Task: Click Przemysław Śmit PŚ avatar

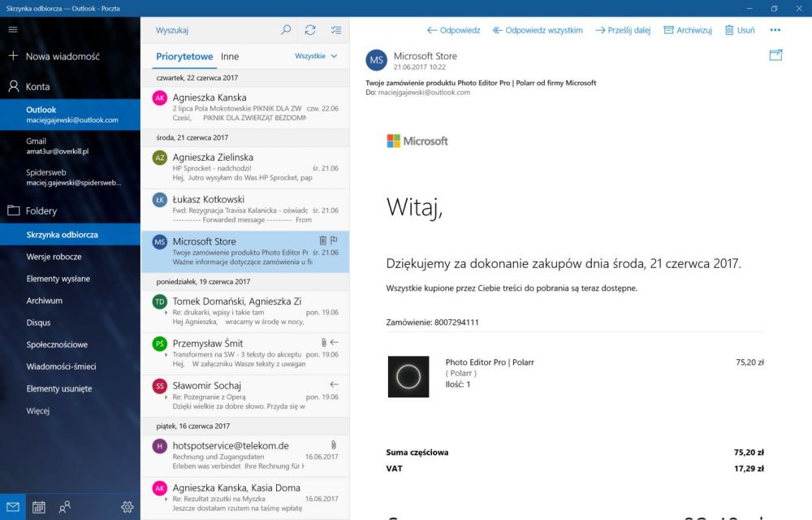Action: pyautogui.click(x=160, y=344)
